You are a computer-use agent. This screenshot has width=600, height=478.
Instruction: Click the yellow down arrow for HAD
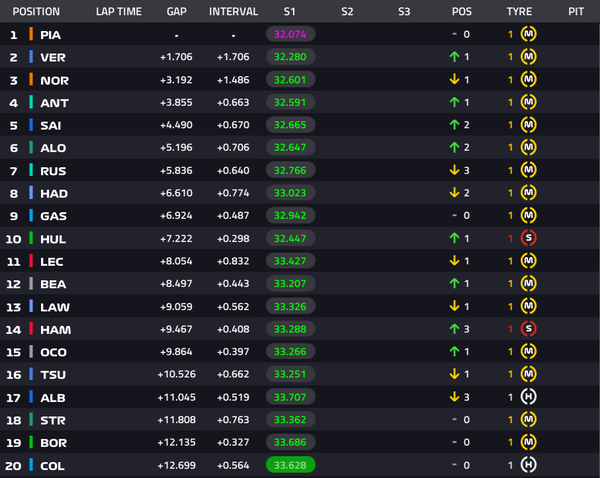pyautogui.click(x=454, y=193)
